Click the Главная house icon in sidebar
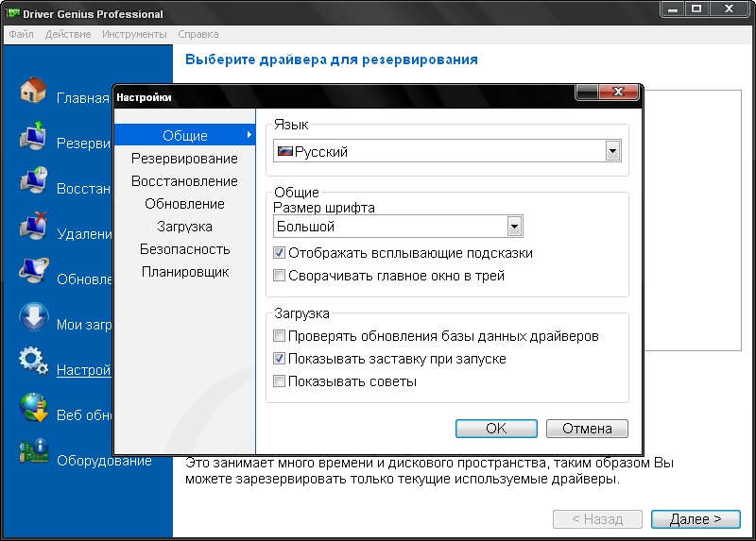 click(x=33, y=90)
